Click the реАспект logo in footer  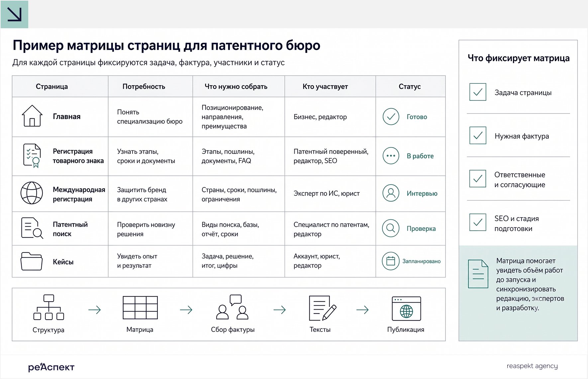51,367
